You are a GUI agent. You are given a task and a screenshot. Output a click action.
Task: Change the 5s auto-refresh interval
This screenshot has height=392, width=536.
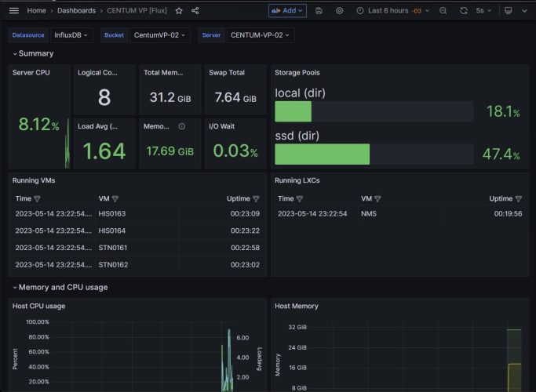(x=483, y=11)
